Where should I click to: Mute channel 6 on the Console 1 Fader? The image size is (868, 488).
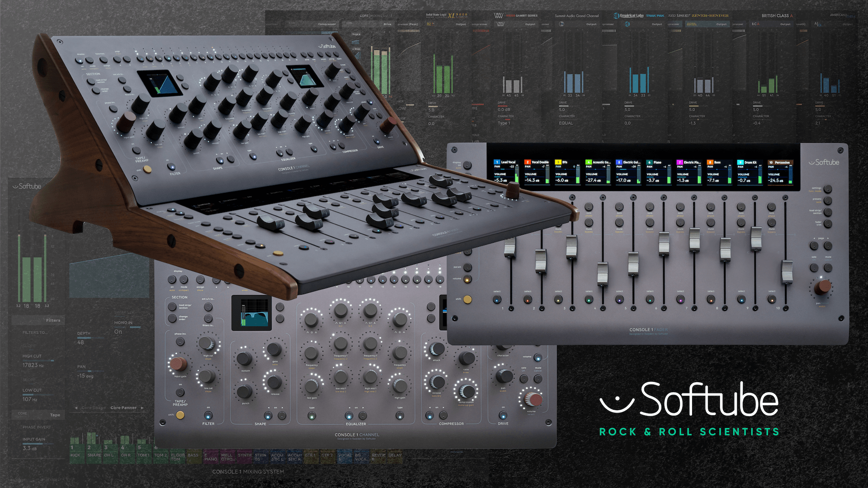pos(650,223)
